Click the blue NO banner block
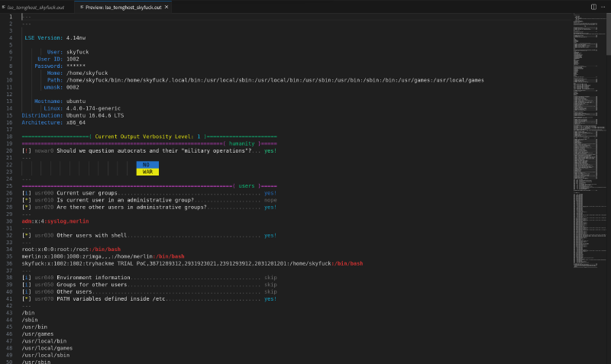The height and width of the screenshot is (364, 611). (x=147, y=164)
